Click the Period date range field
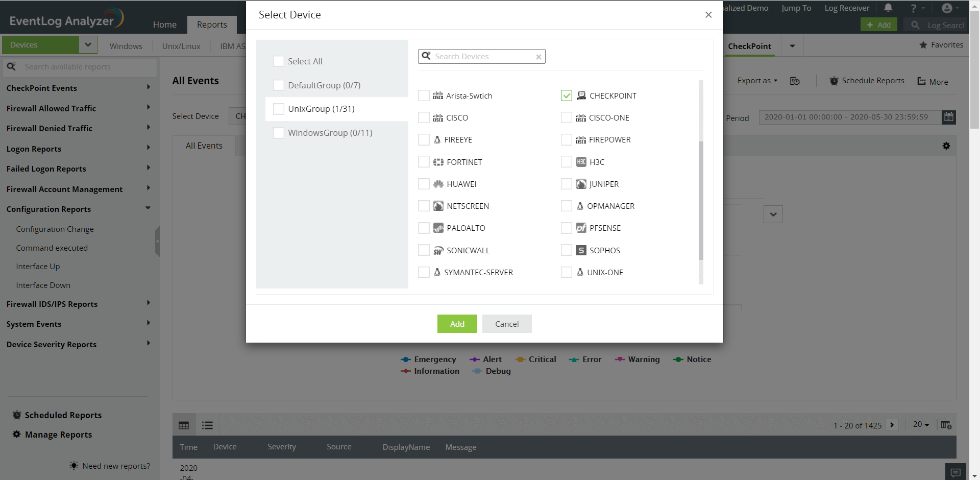The image size is (980, 480). click(x=850, y=117)
